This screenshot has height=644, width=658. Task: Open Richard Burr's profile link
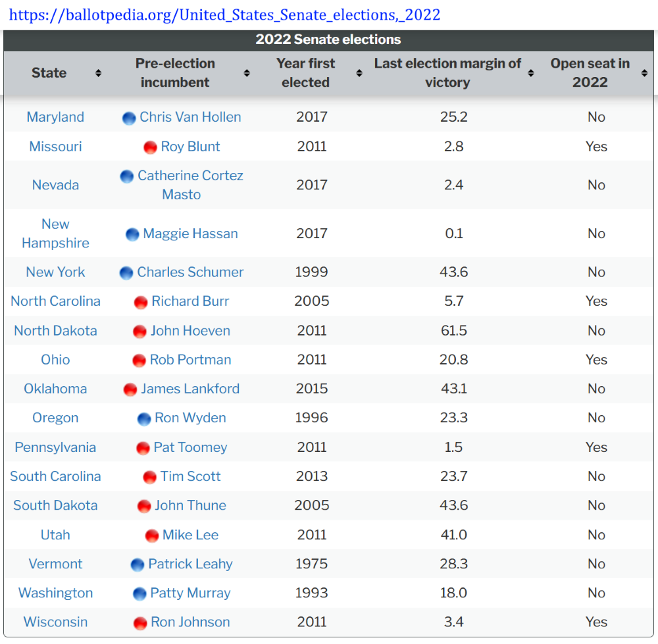pos(190,301)
